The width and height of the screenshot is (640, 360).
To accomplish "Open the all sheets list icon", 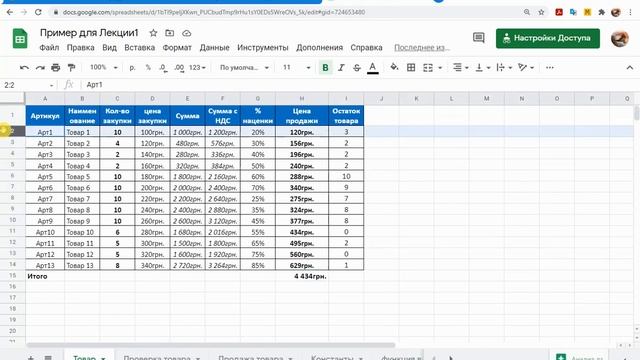I will pyautogui.click(x=48, y=358).
